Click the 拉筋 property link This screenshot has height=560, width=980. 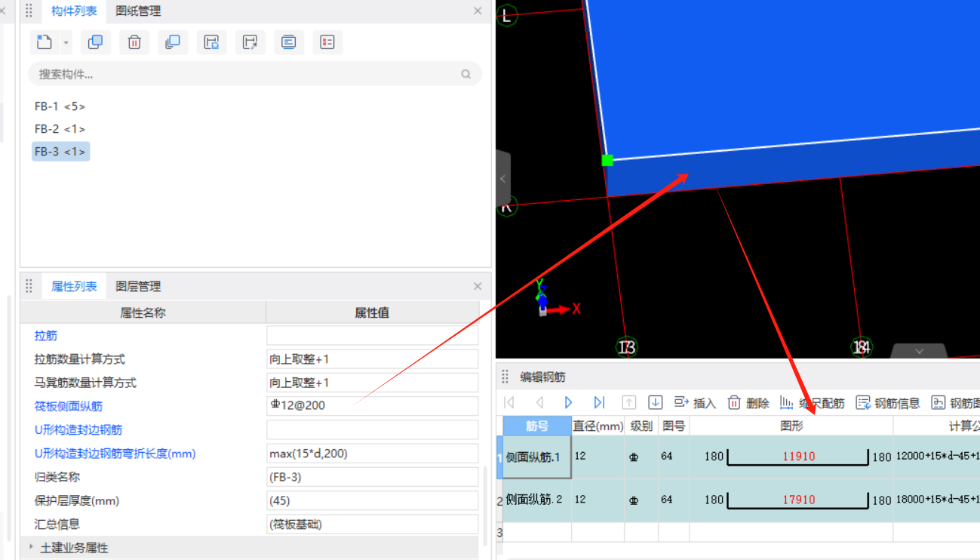point(46,335)
